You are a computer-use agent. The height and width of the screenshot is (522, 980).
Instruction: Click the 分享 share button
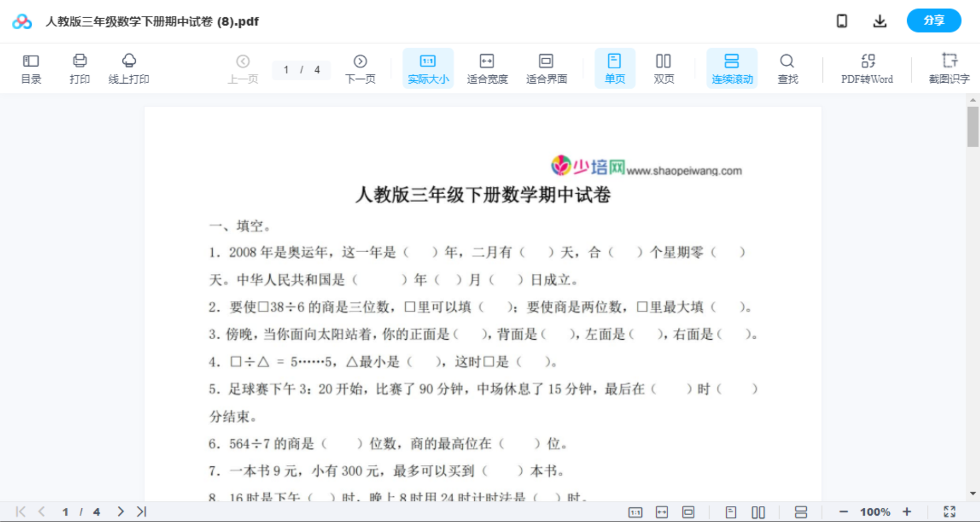tap(933, 20)
